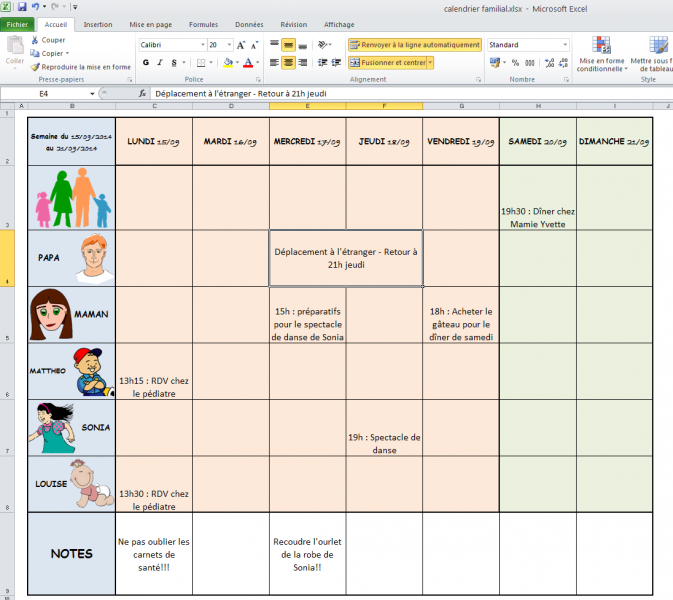Click the Couper scissors icon

pos(35,40)
